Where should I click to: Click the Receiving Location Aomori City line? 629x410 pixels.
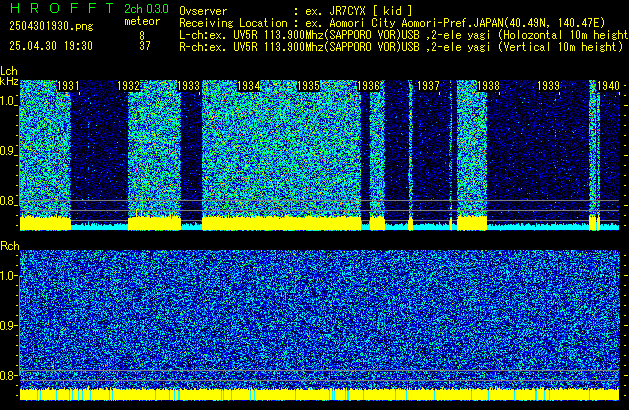coord(392,23)
